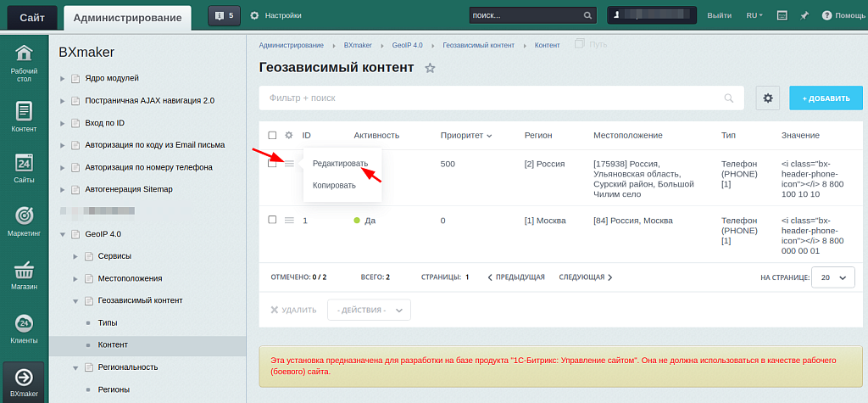Click the Помощь help icon
The width and height of the screenshot is (868, 403).
click(826, 15)
